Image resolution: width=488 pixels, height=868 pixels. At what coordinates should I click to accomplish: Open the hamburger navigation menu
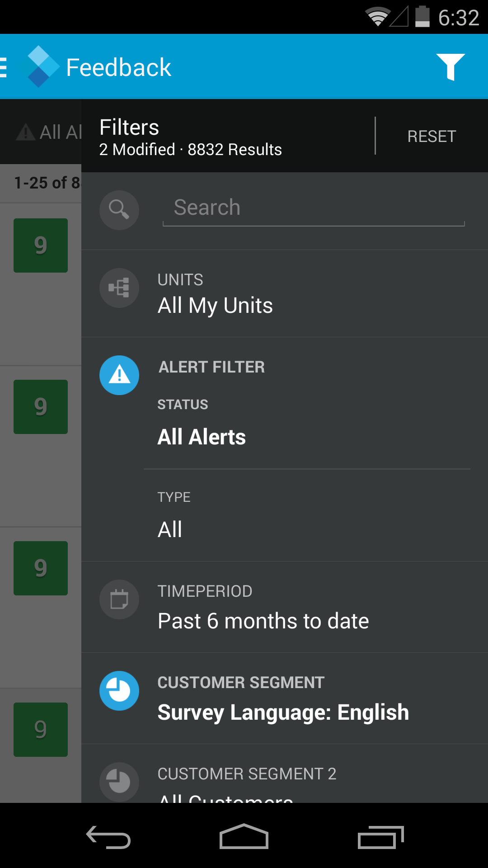point(4,67)
